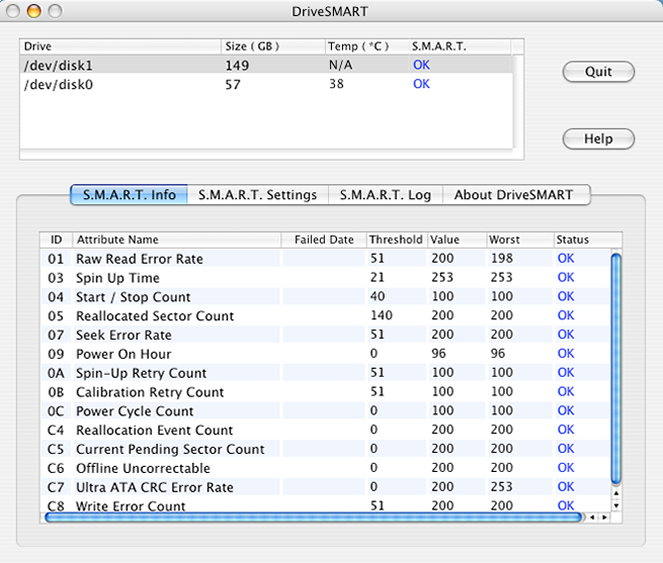Select Reallocated Sector Count row
Viewport: 663px width, 563px height.
325,316
